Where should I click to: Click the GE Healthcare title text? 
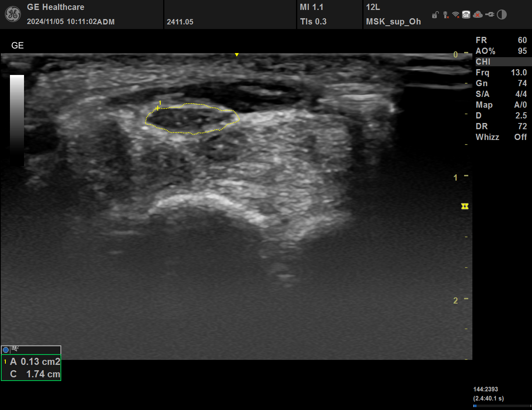55,7
